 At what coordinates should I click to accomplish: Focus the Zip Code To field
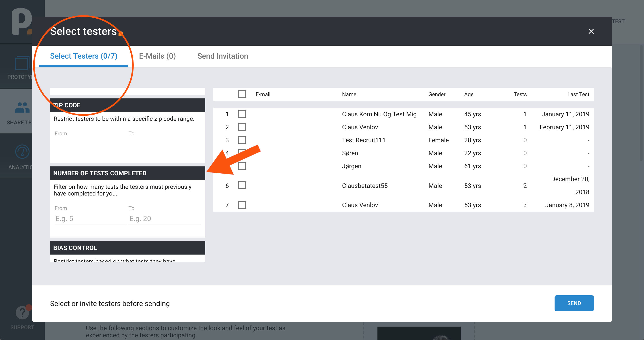[165, 144]
